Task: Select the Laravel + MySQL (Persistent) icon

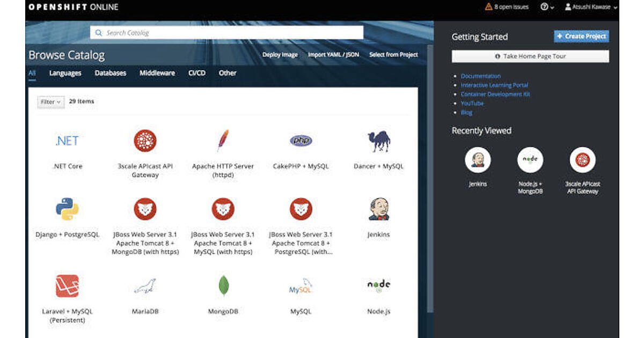Action: coord(67,285)
